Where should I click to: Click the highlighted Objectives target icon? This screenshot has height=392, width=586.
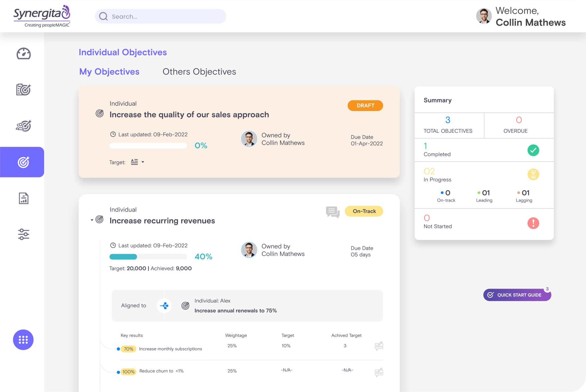point(23,162)
